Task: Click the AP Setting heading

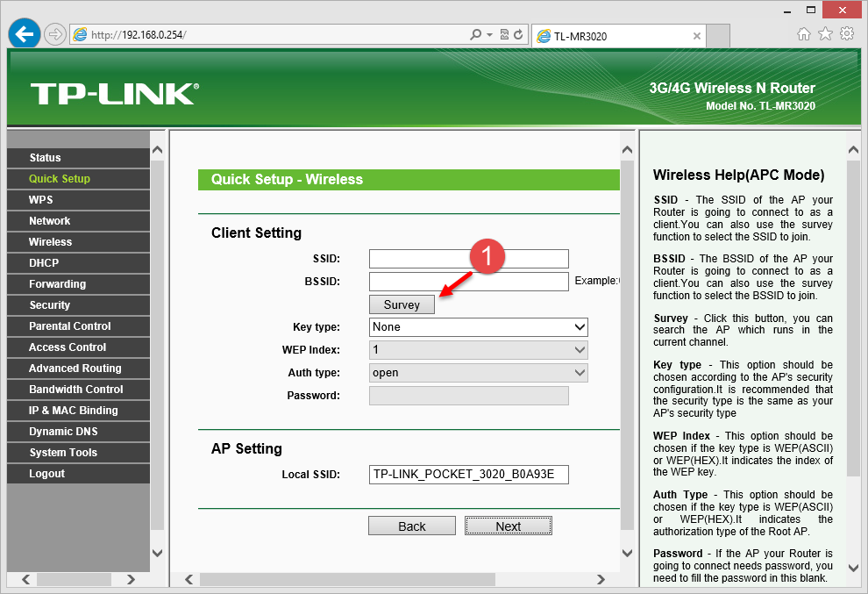Action: pyautogui.click(x=246, y=448)
